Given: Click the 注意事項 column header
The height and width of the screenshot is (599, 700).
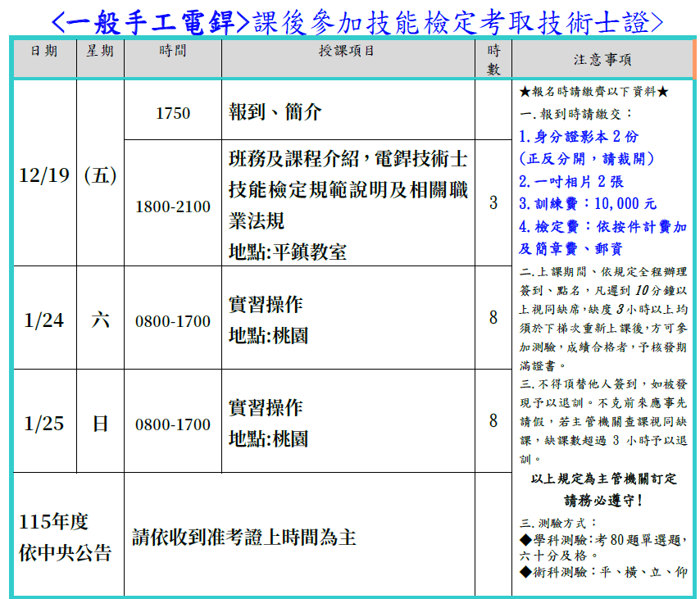Looking at the screenshot, I should point(602,59).
